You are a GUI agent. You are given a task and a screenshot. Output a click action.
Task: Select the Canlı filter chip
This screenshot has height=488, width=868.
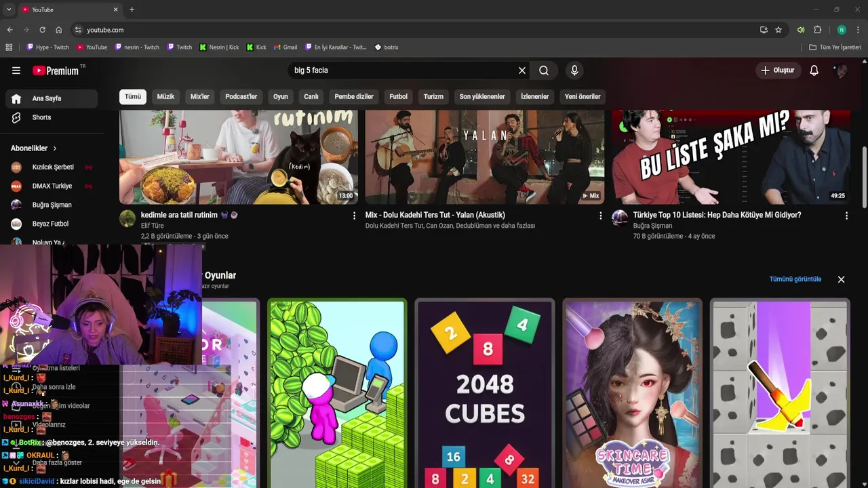tap(311, 96)
